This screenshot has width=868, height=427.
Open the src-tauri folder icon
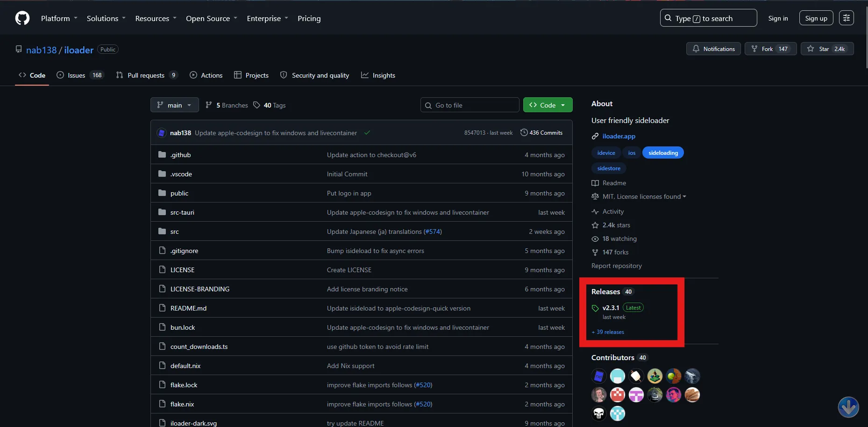(x=162, y=212)
